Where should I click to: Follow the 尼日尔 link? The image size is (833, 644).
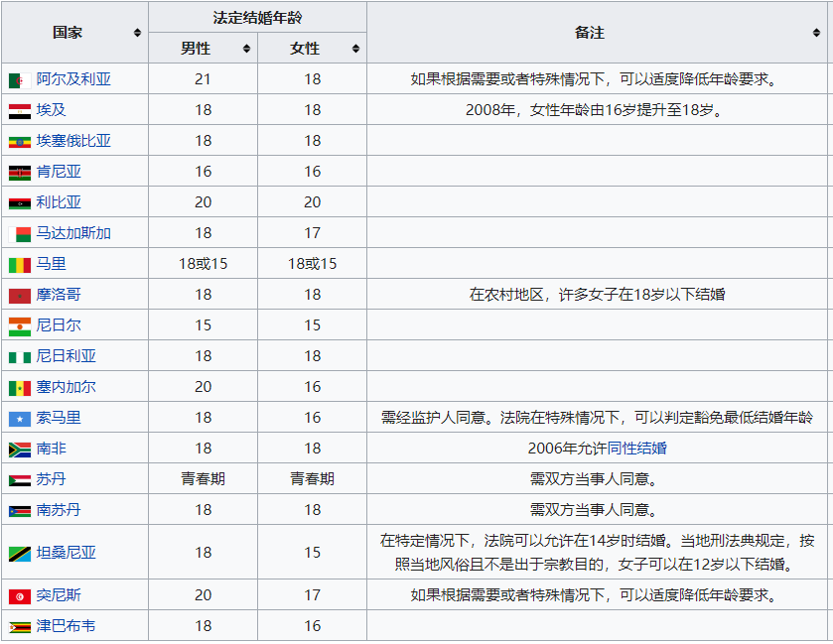59,324
